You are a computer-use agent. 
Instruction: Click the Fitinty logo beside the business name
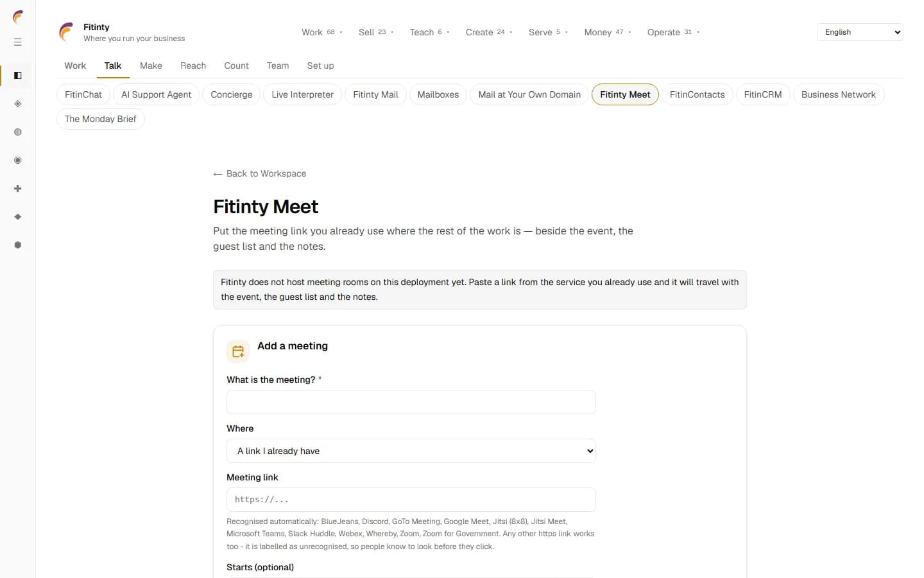coord(67,32)
